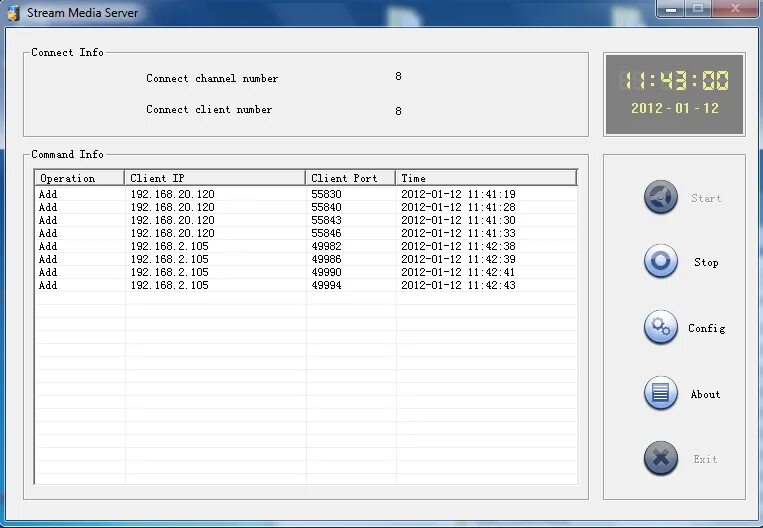Image resolution: width=763 pixels, height=528 pixels.
Task: Click the Exit X icon
Action: coord(660,458)
